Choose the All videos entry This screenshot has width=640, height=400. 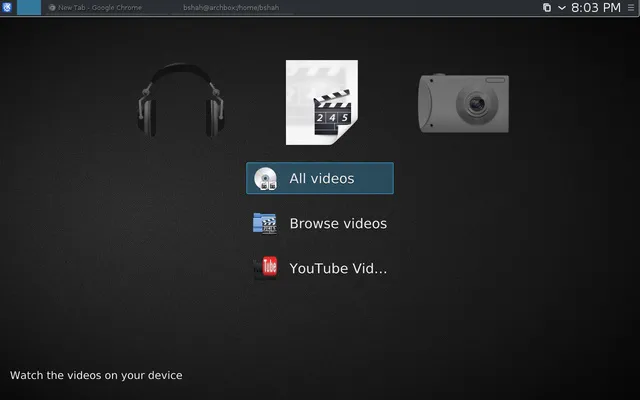(x=320, y=178)
